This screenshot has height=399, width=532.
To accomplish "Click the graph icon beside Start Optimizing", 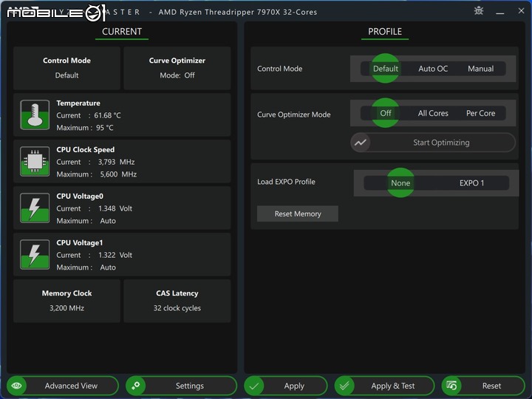I will 361,143.
